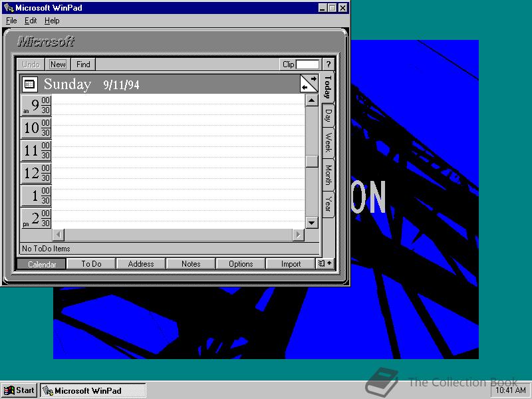
Task: Minimize the WinPad window
Action: tap(323, 8)
